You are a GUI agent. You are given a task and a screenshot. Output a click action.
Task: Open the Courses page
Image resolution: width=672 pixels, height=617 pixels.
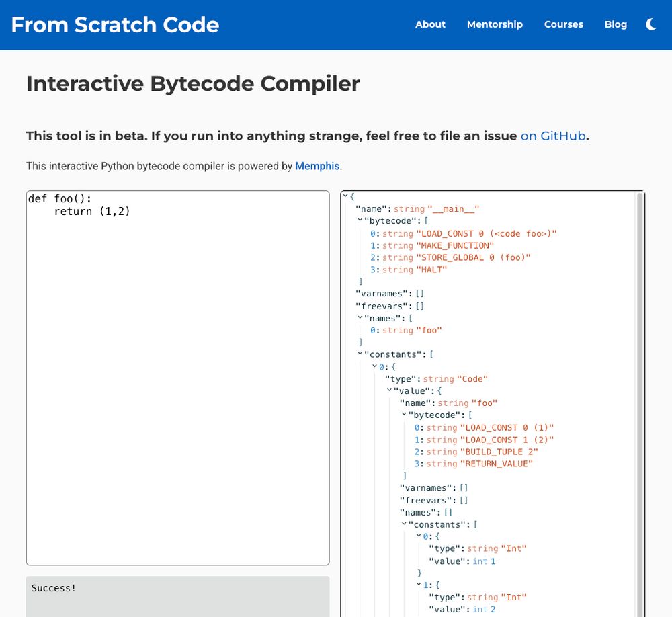point(563,24)
